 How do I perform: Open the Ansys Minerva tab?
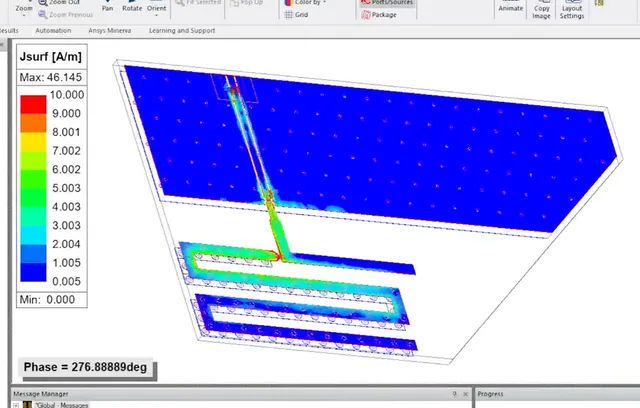pyautogui.click(x=110, y=31)
